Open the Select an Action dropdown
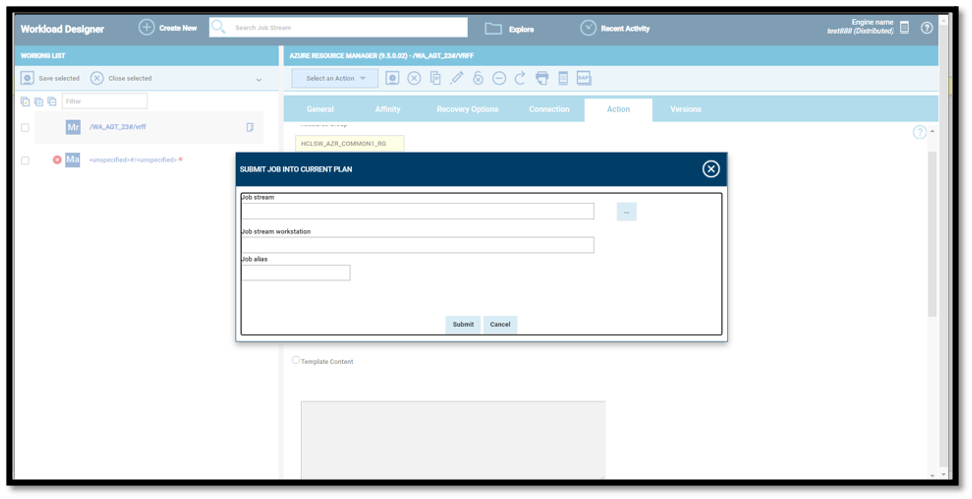Screen dimensions: 972x499 335,78
